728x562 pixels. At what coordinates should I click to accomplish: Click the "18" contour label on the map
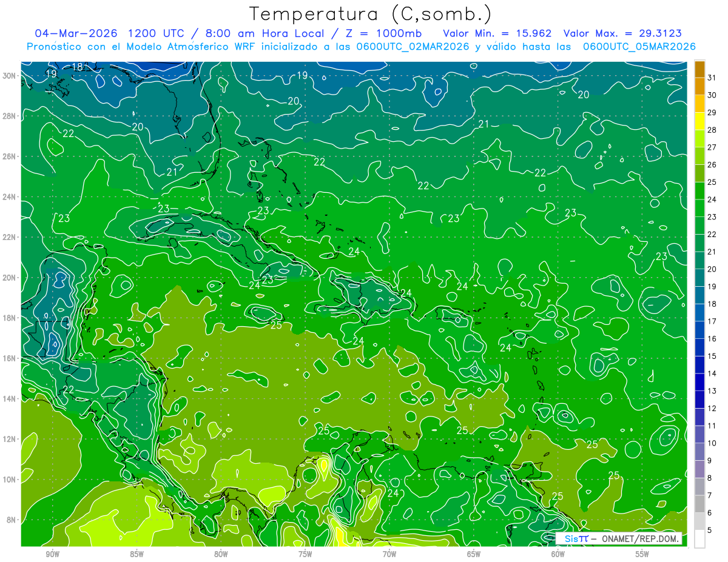click(x=77, y=67)
